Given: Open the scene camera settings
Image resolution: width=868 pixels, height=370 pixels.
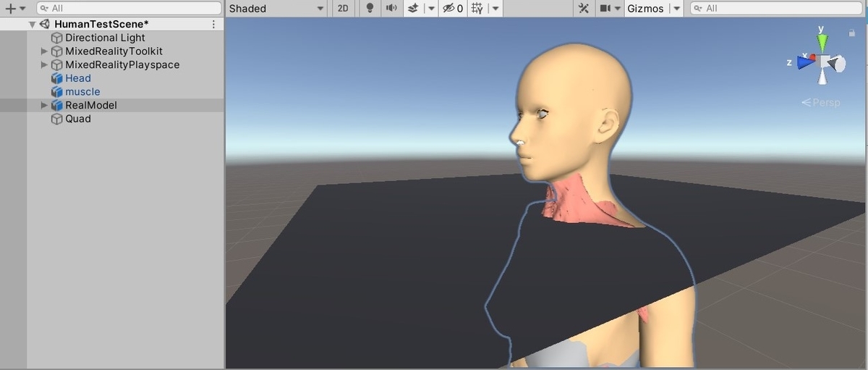Looking at the screenshot, I should (610, 8).
